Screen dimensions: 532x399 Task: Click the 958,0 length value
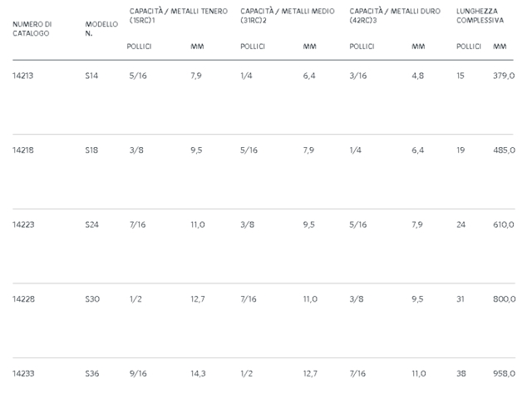[x=505, y=373]
